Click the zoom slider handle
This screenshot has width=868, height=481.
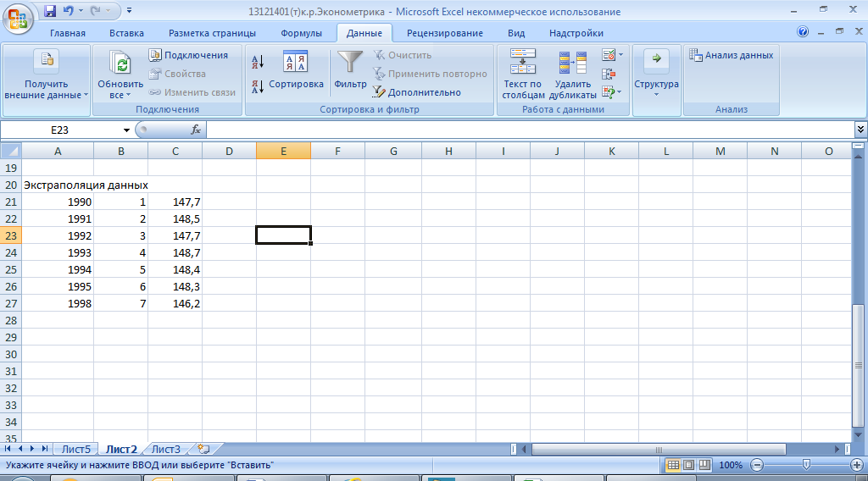pos(807,466)
